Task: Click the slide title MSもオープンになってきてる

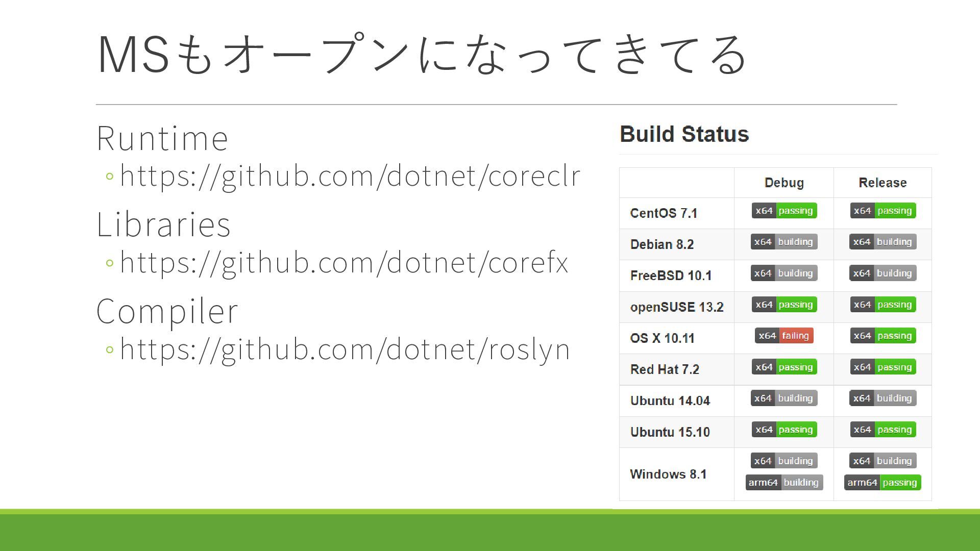Action: click(423, 54)
